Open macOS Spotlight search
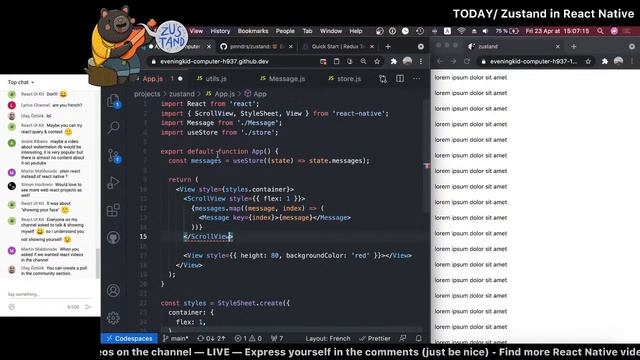 tap(600, 31)
